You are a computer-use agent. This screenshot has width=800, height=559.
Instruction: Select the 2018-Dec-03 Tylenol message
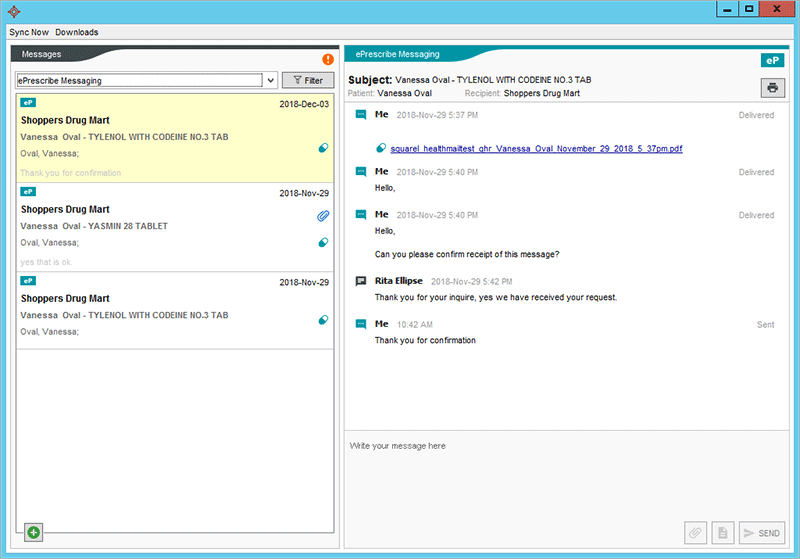click(175, 138)
